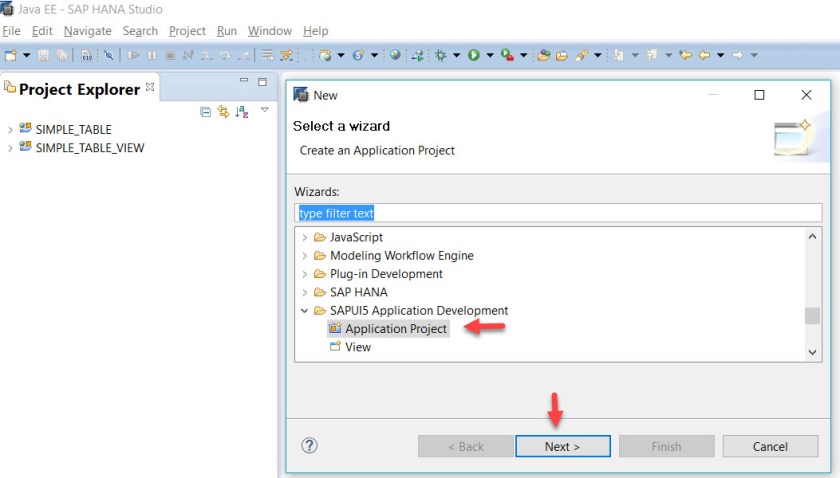
Task: Click the Resume debug icon
Action: (x=133, y=55)
